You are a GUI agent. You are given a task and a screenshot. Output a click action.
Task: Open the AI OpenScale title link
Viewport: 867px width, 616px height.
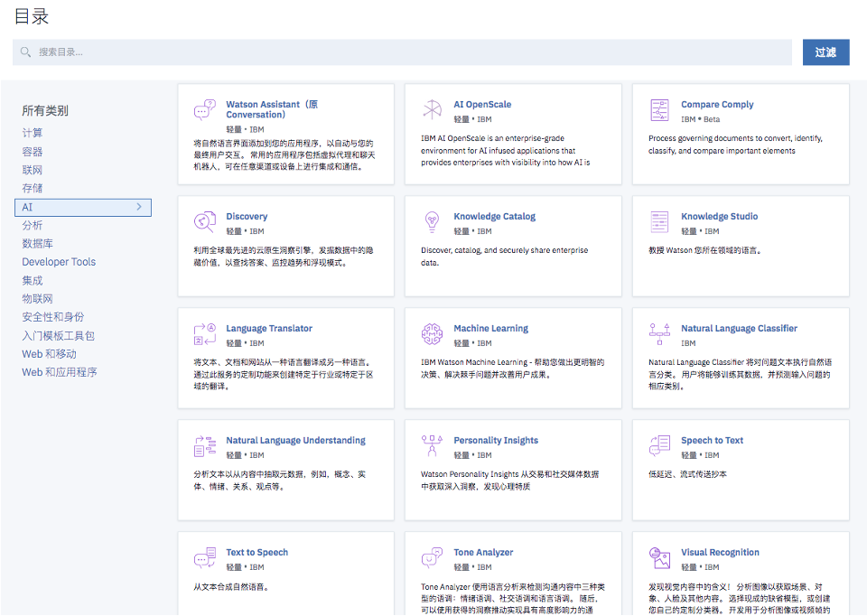coord(482,105)
